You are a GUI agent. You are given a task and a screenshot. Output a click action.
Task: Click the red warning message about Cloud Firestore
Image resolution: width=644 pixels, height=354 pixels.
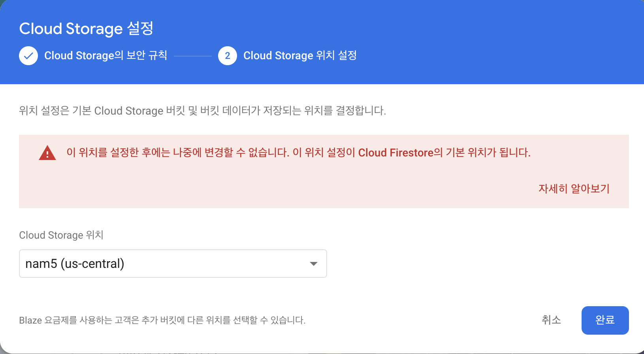298,153
